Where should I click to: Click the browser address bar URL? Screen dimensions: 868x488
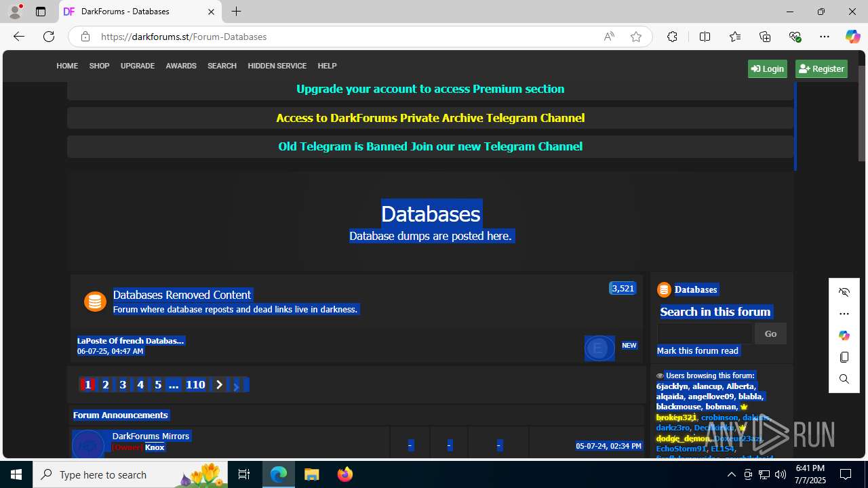[x=184, y=37]
